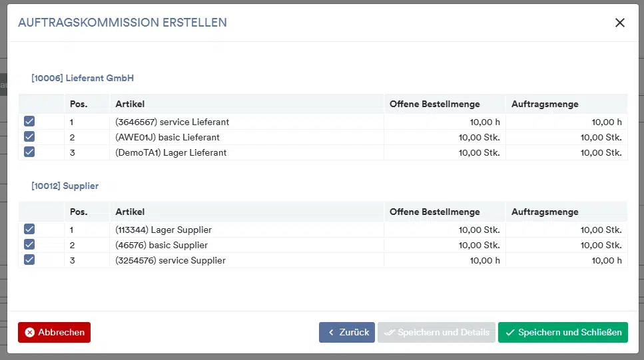Toggle checkbox for AWE01J basic Lieferant

pos(29,137)
